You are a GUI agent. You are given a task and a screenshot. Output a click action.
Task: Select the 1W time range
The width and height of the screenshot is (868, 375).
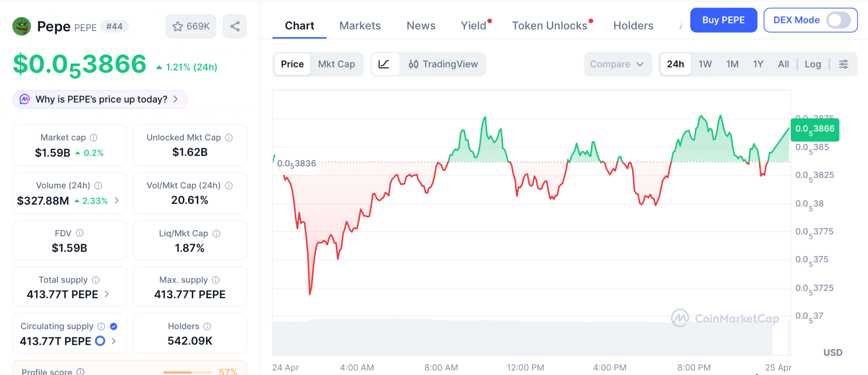pyautogui.click(x=705, y=64)
